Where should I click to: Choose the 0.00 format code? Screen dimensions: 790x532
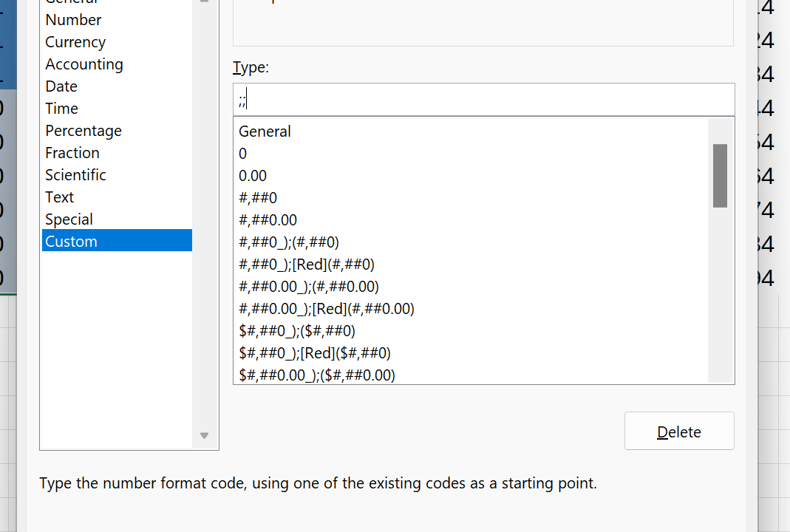pos(253,176)
